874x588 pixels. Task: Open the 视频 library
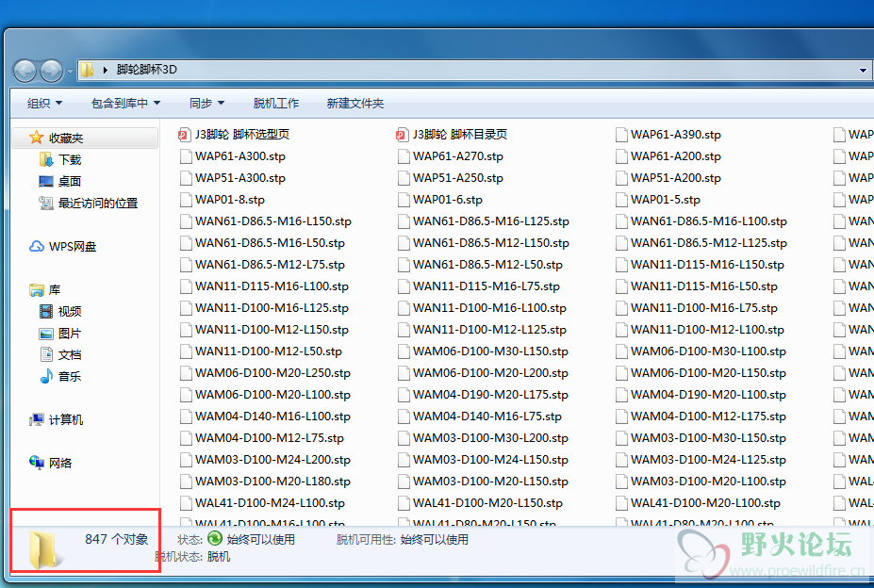[x=60, y=311]
